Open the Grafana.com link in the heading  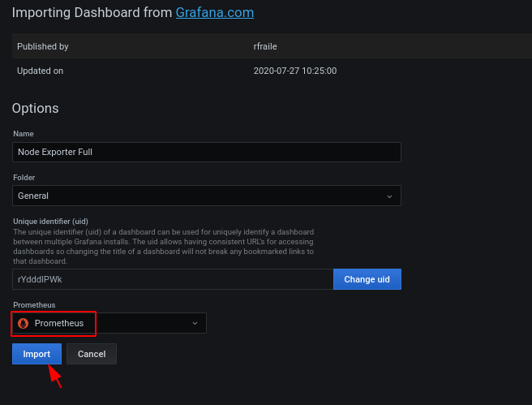coord(214,12)
